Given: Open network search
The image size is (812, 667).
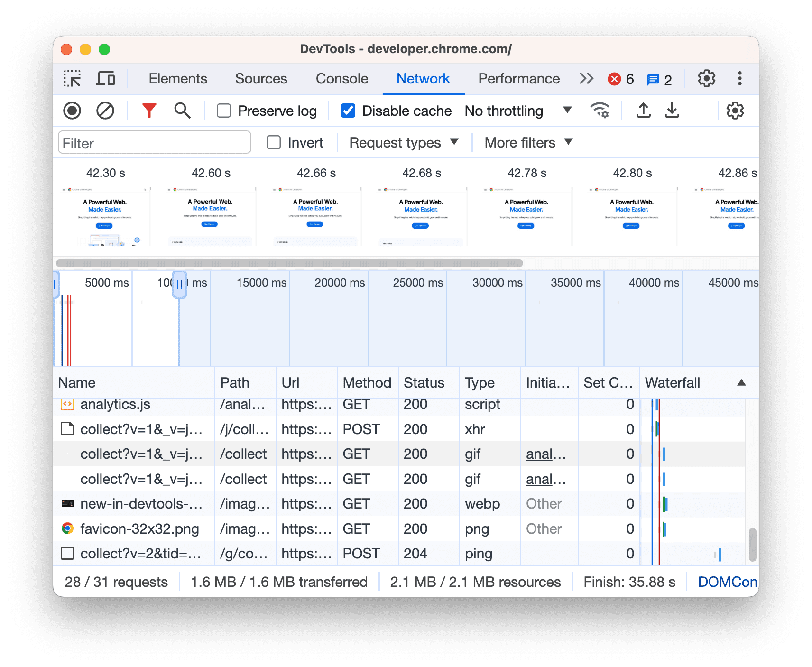Looking at the screenshot, I should point(182,111).
